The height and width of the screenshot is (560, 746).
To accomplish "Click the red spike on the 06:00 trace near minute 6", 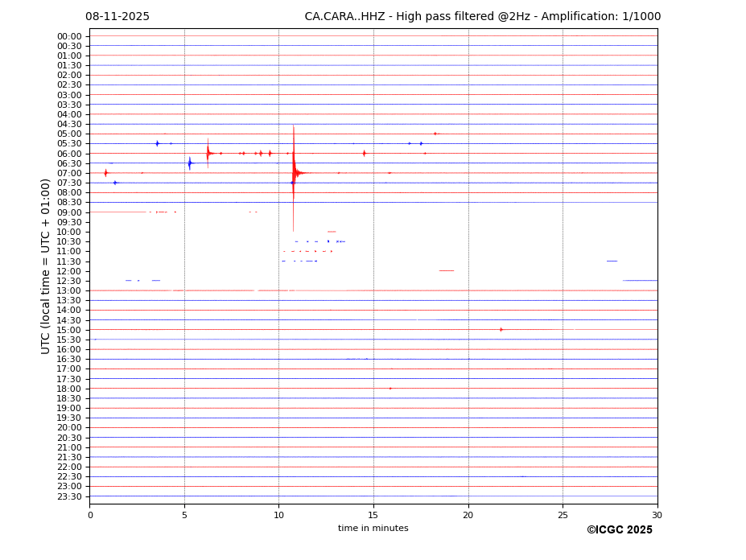I will [208, 153].
